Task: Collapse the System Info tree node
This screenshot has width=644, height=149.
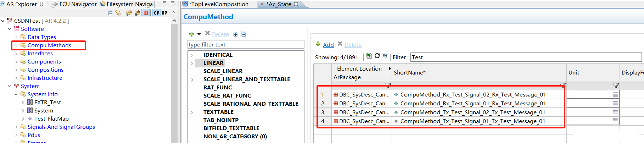Action: (x=16, y=94)
